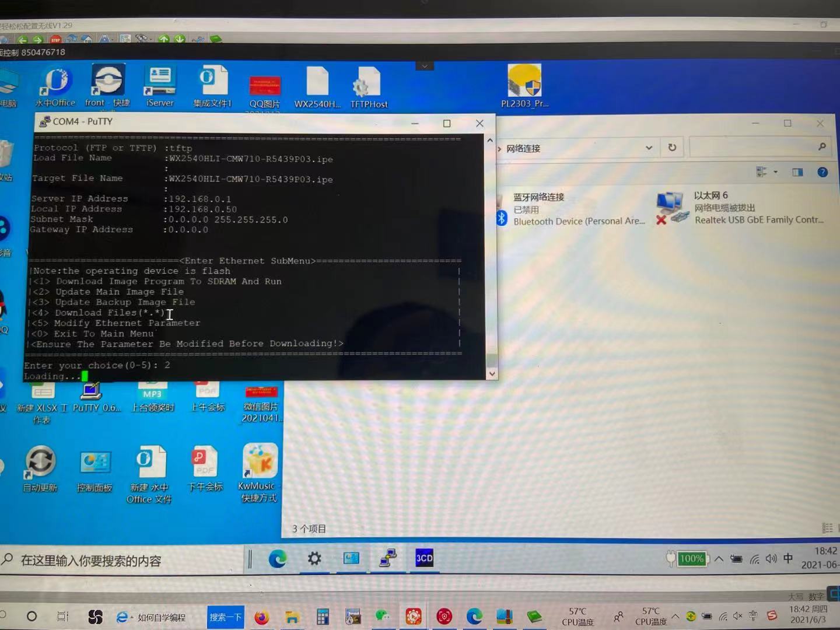Open the 微信图片 image file on desktop
Screen dimensions: 840x630
[x=261, y=404]
